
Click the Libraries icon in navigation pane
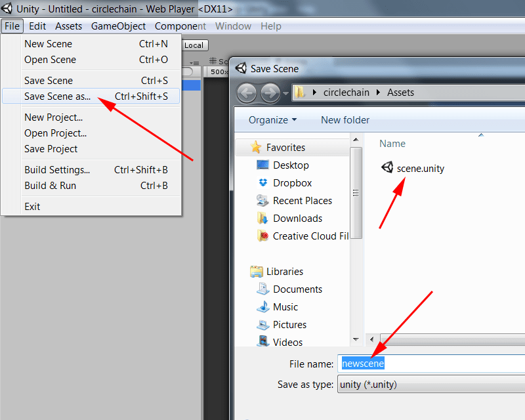click(x=257, y=271)
